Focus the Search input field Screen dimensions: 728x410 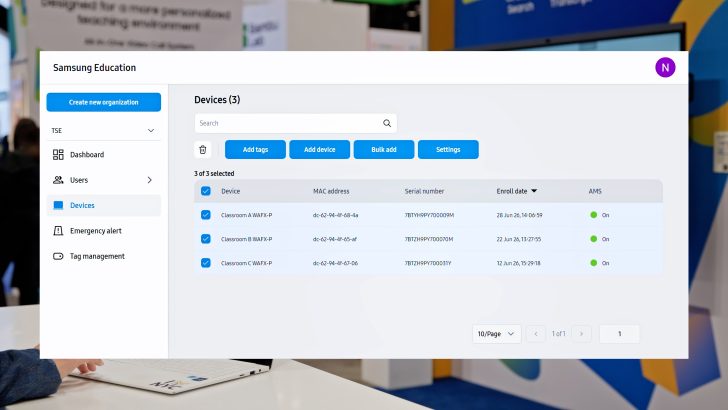[295, 123]
